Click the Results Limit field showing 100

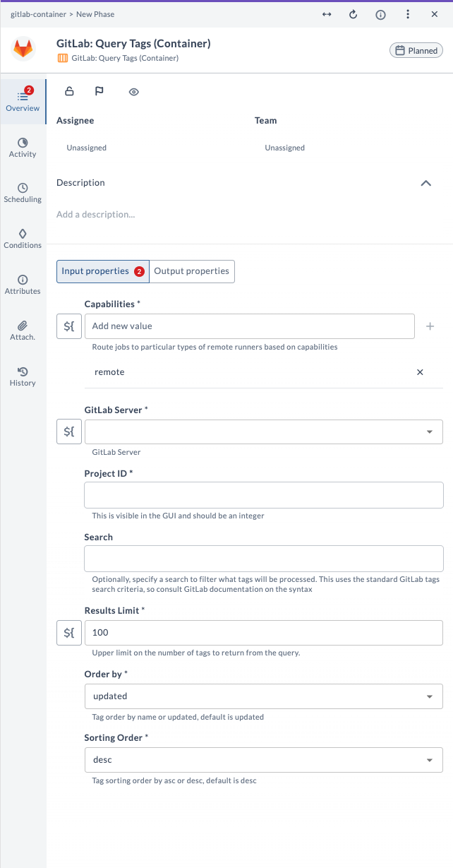[x=264, y=633]
